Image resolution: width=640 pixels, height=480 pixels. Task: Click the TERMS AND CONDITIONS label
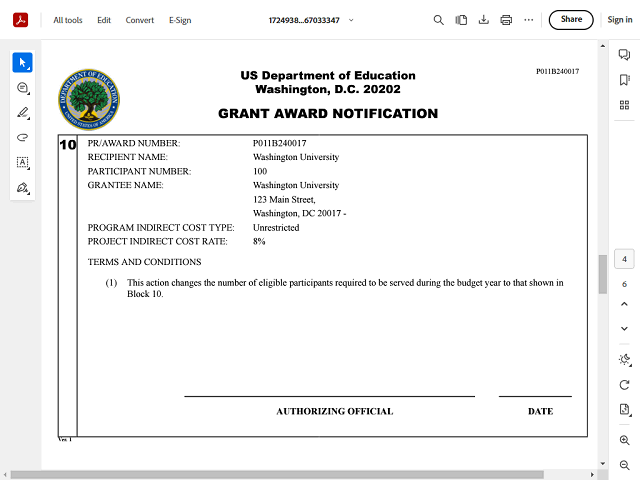pos(144,262)
